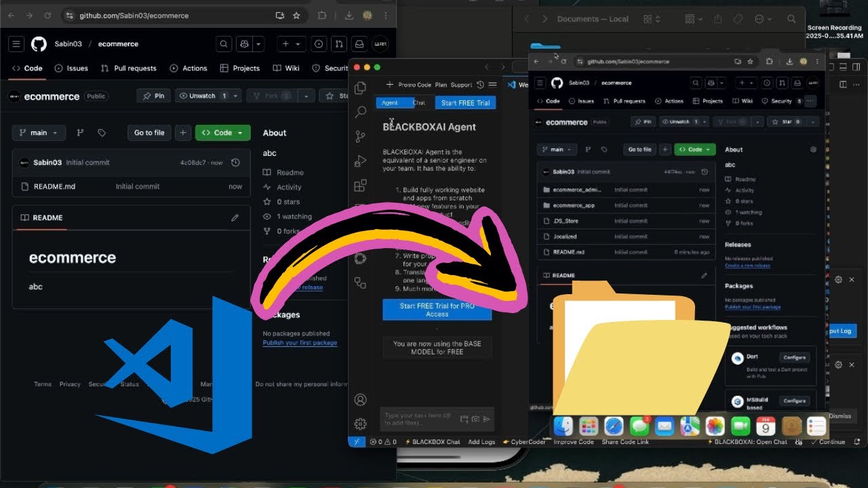Click Create a new release link in the right GitHub window
The image size is (868, 488).
748,266
